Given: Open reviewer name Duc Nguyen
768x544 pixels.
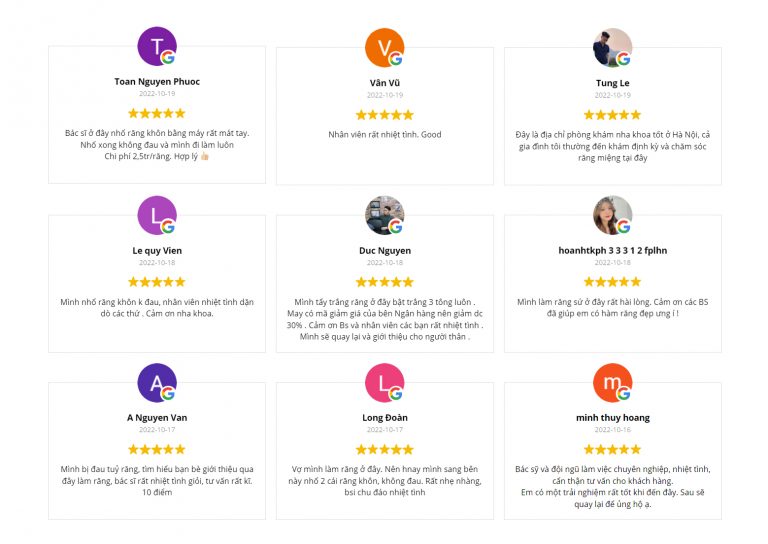Looking at the screenshot, I should click(x=384, y=251).
